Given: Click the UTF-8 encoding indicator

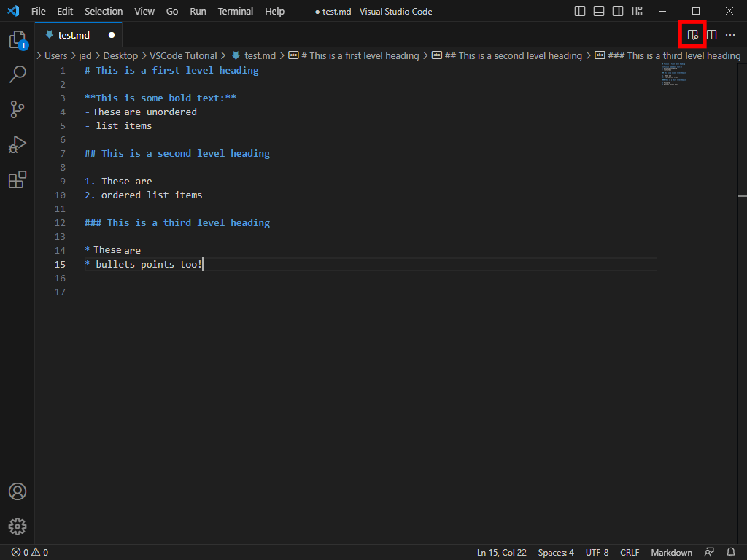Looking at the screenshot, I should tap(597, 552).
